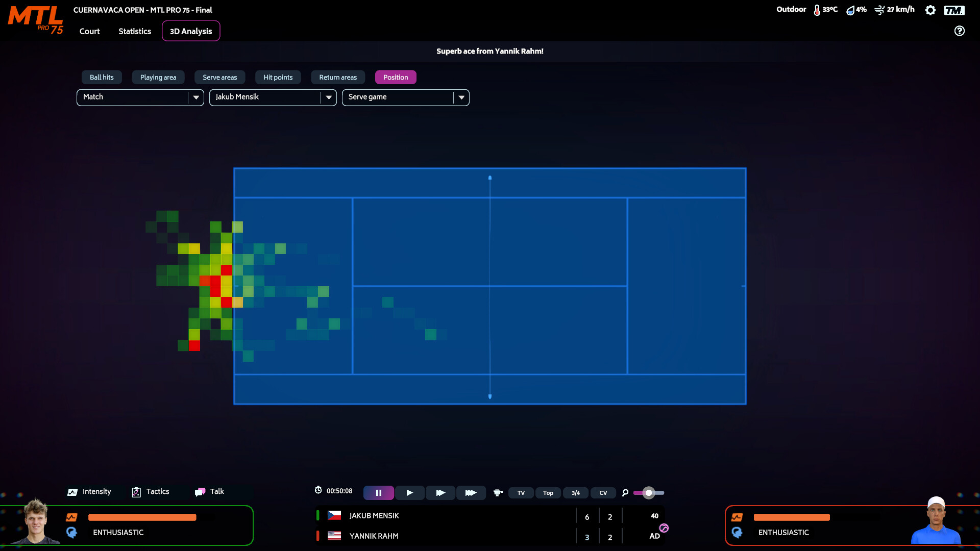Screen dimensions: 980x551
Task: Go to the Court view tab
Action: click(89, 31)
